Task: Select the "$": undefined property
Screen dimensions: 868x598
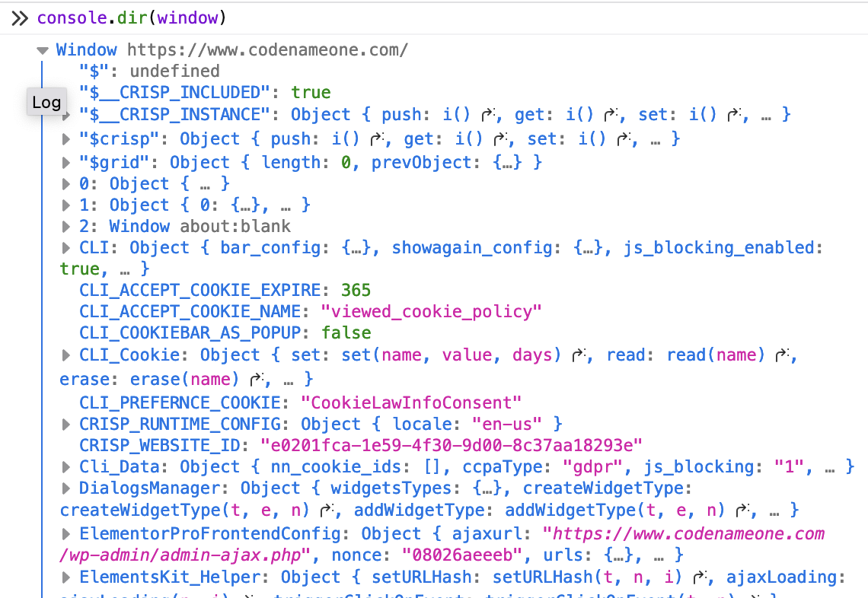Action: 149,72
